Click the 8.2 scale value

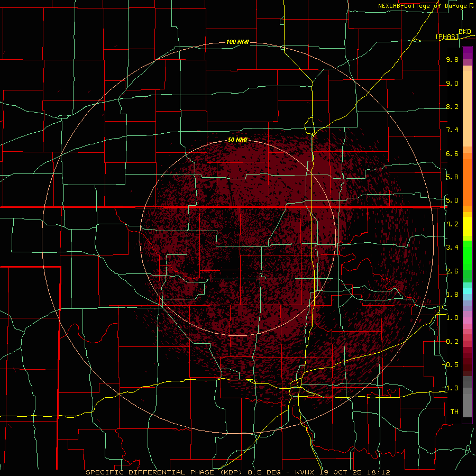[452, 106]
